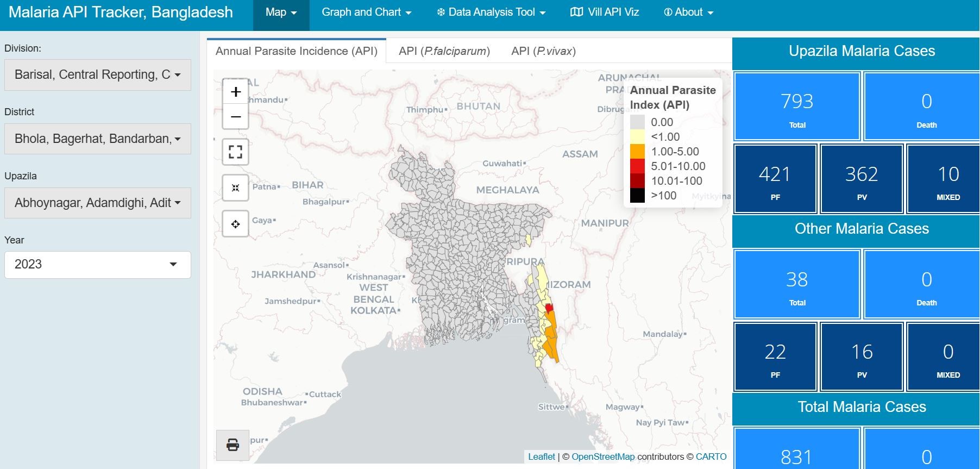The image size is (980, 469).
Task: Click the 421 PF cases box
Action: (x=775, y=179)
